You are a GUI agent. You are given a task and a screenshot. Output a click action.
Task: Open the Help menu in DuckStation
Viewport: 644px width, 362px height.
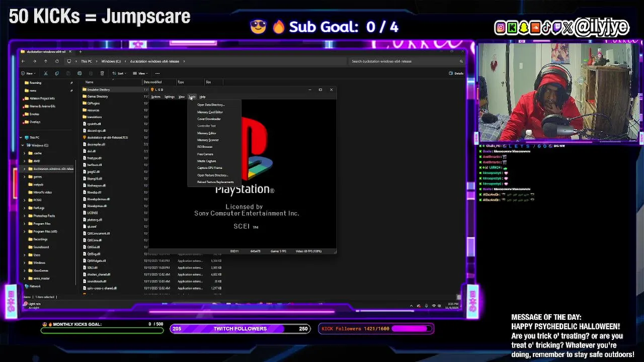(202, 97)
